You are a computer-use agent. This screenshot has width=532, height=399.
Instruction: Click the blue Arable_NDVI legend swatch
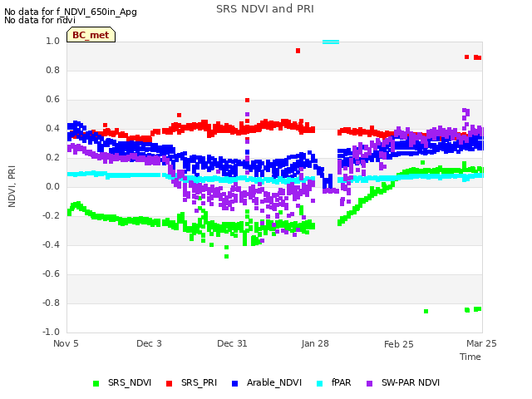(234, 384)
